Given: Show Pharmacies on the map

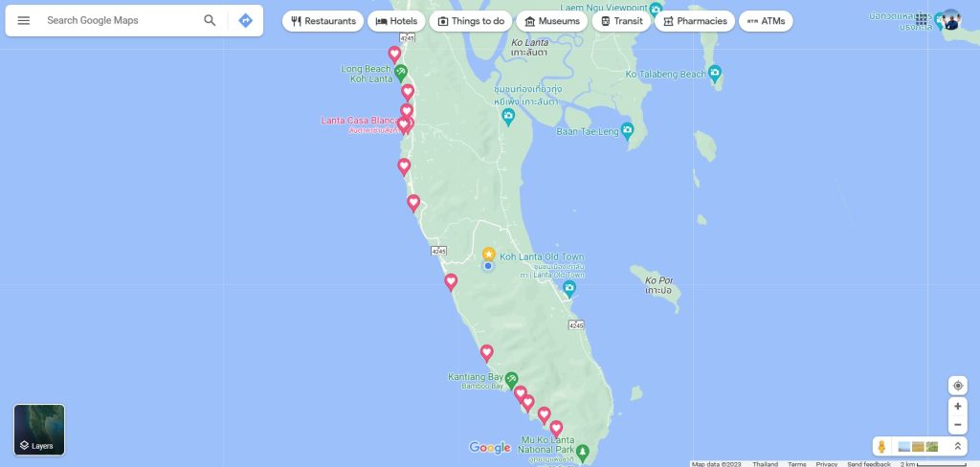Looking at the screenshot, I should click(695, 21).
